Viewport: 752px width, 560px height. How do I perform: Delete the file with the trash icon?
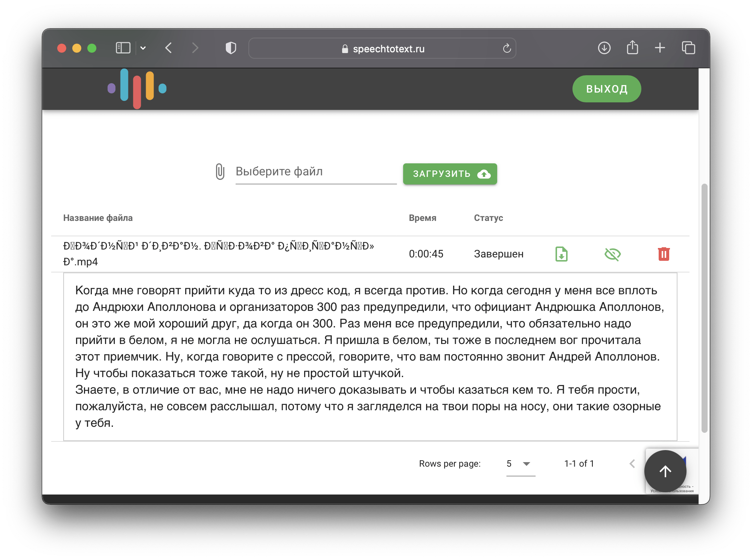664,254
